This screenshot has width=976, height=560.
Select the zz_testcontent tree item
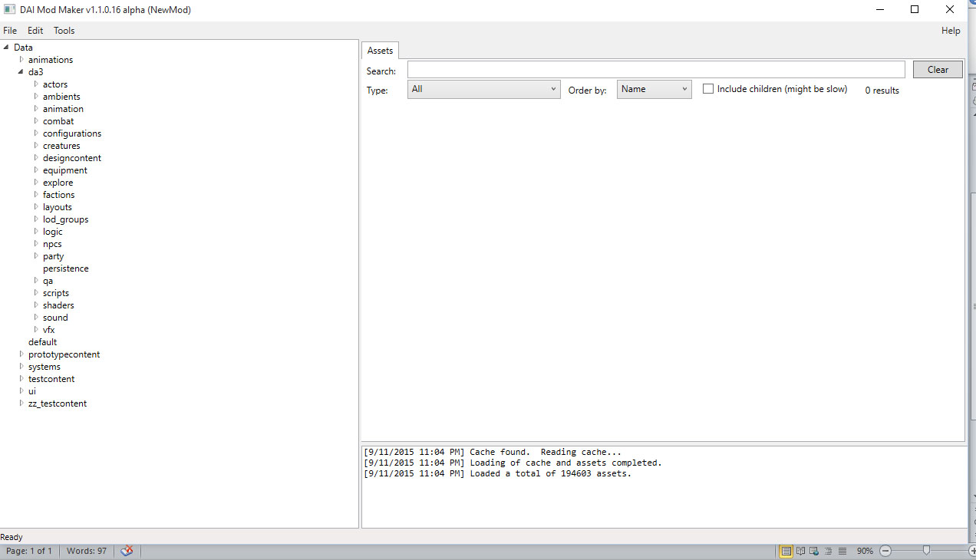coord(58,404)
